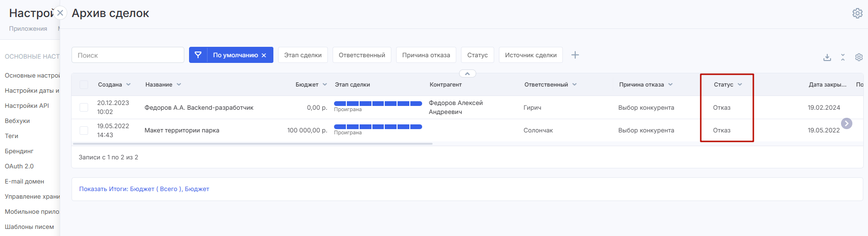This screenshot has width=868, height=236.
Task: Click the collapse rows double-chevron icon
Action: click(842, 57)
